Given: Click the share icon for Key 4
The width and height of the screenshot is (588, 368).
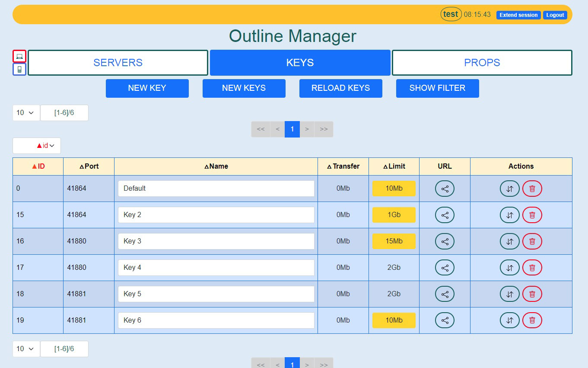Looking at the screenshot, I should pos(445,267).
